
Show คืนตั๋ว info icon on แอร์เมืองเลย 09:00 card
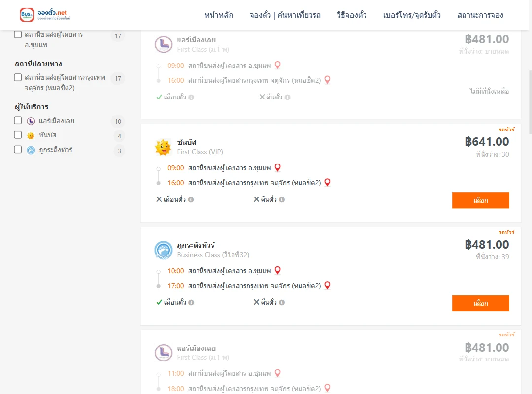[287, 98]
